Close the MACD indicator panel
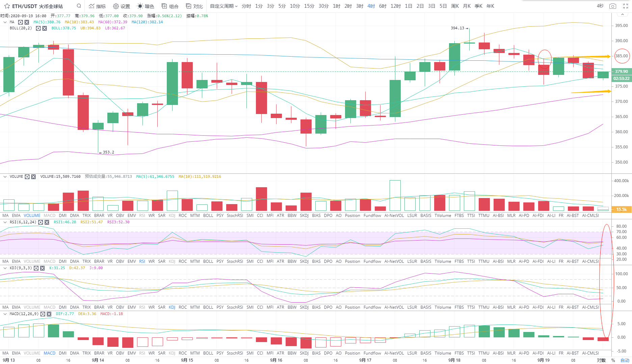The width and height of the screenshot is (632, 364). click(x=49, y=314)
